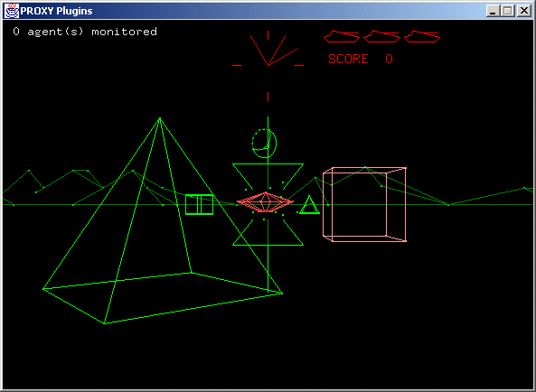The height and width of the screenshot is (392, 536).
Task: Click the upper gunsight bracket
Action: tap(268, 176)
